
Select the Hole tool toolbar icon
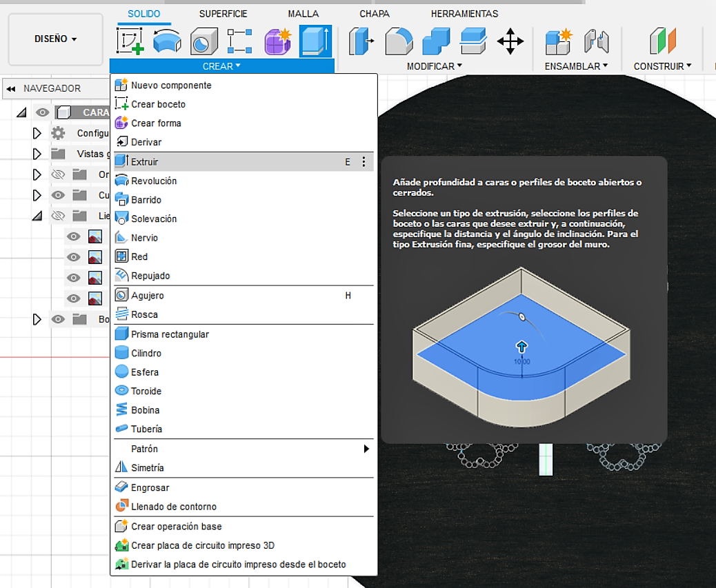click(x=203, y=41)
